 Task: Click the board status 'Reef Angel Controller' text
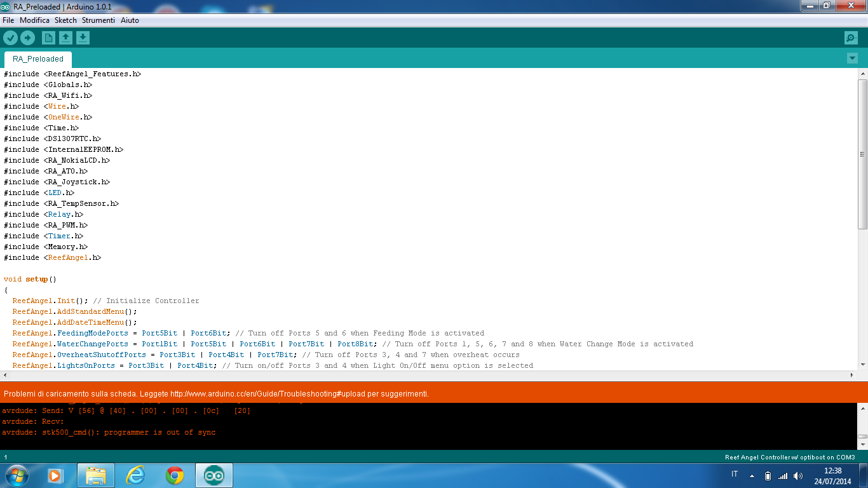(790, 457)
